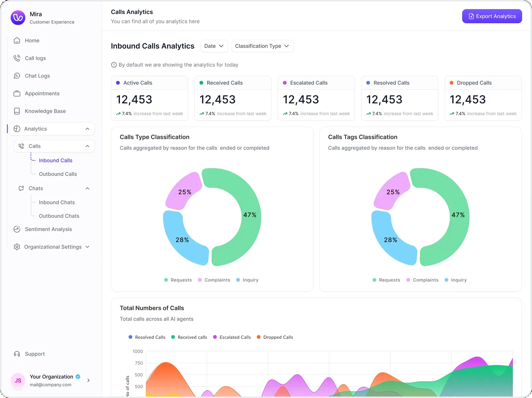The height and width of the screenshot is (398, 532).
Task: Toggle Escalated Calls series legend
Action: (x=232, y=337)
